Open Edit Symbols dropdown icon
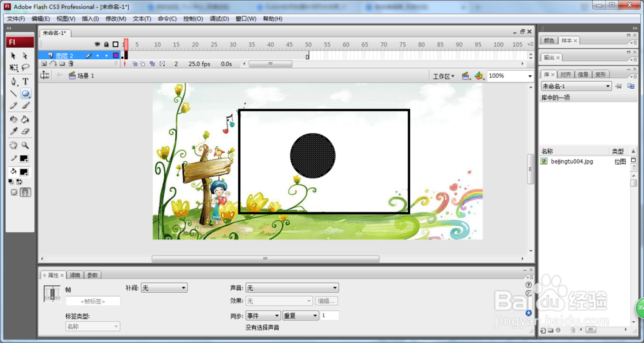The width and height of the screenshot is (644, 343). pyautogui.click(x=479, y=76)
